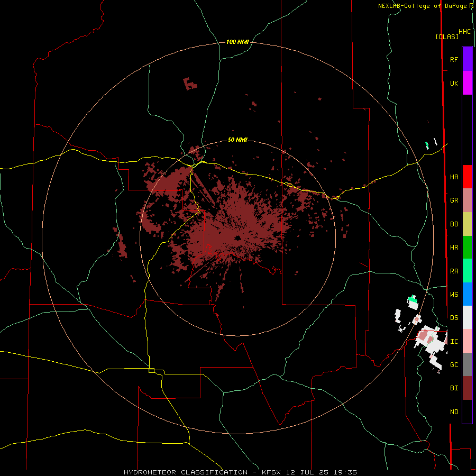Select the GR legend label
This screenshot has height=476, width=476.
(454, 200)
